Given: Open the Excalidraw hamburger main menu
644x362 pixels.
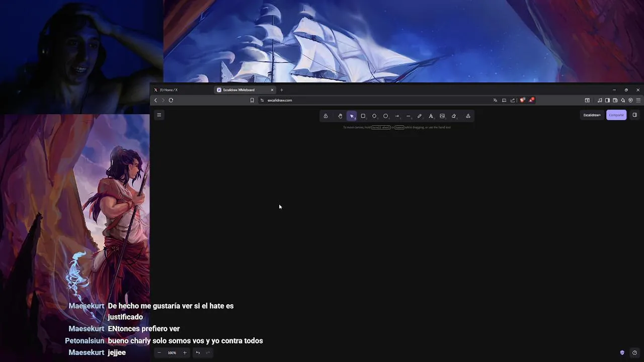Looking at the screenshot, I should click(x=159, y=115).
